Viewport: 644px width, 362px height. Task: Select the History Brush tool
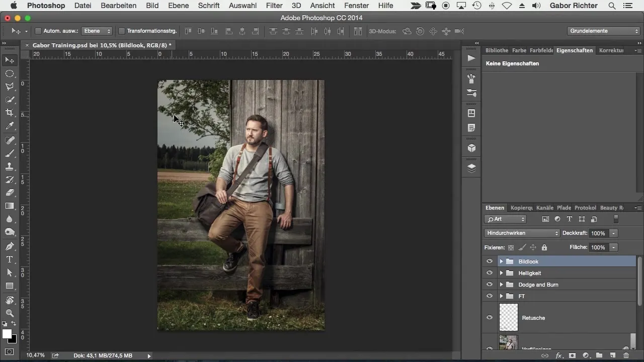pos(10,179)
